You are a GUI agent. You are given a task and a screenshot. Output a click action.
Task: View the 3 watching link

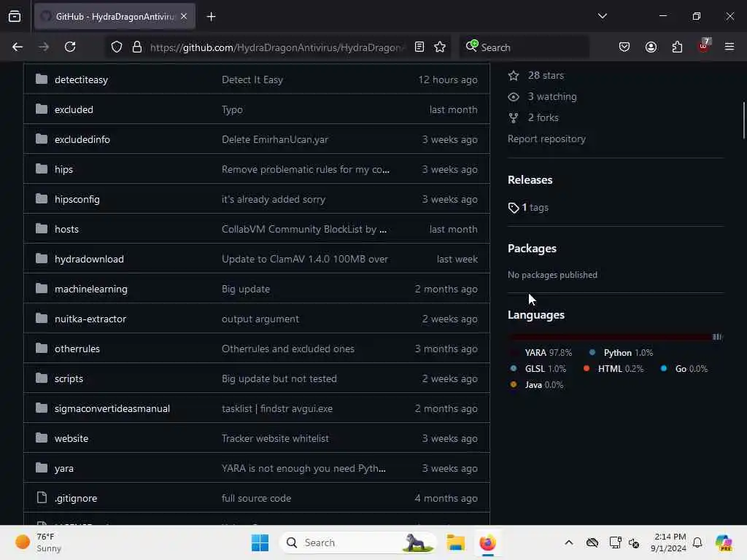(542, 97)
